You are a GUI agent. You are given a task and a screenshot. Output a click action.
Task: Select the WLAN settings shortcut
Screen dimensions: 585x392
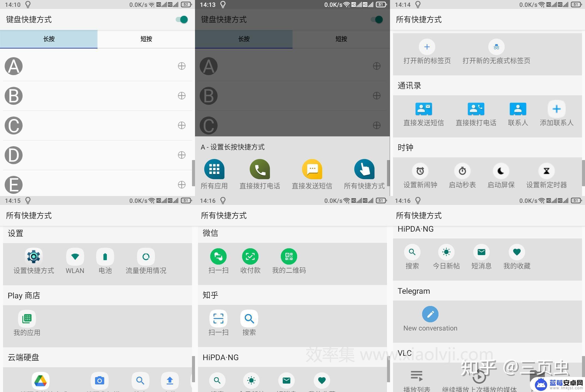click(x=75, y=261)
